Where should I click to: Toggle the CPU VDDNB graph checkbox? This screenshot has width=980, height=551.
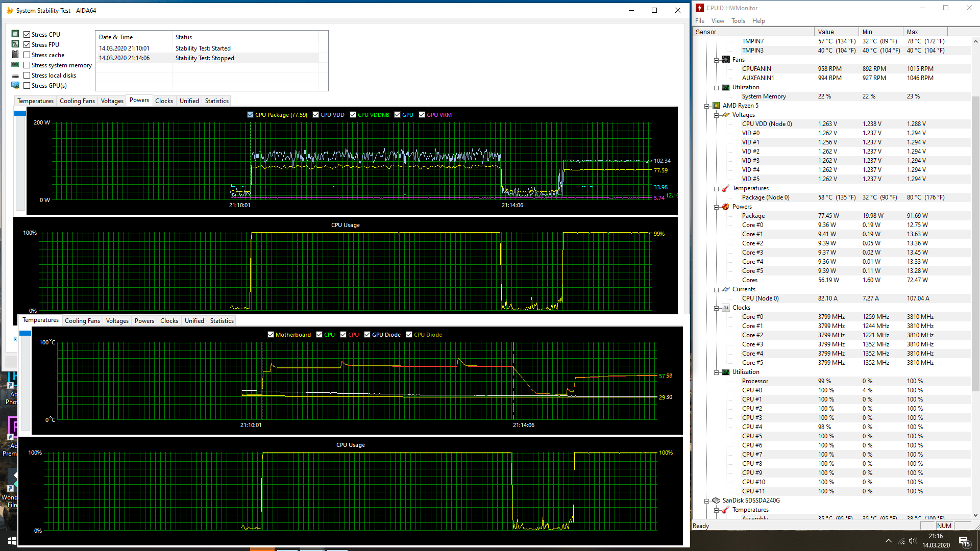tap(353, 115)
